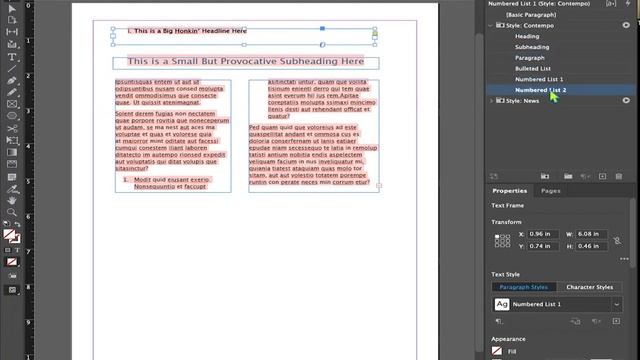The width and height of the screenshot is (640, 360).
Task: Select the Content Collector tool
Action: (12, 44)
